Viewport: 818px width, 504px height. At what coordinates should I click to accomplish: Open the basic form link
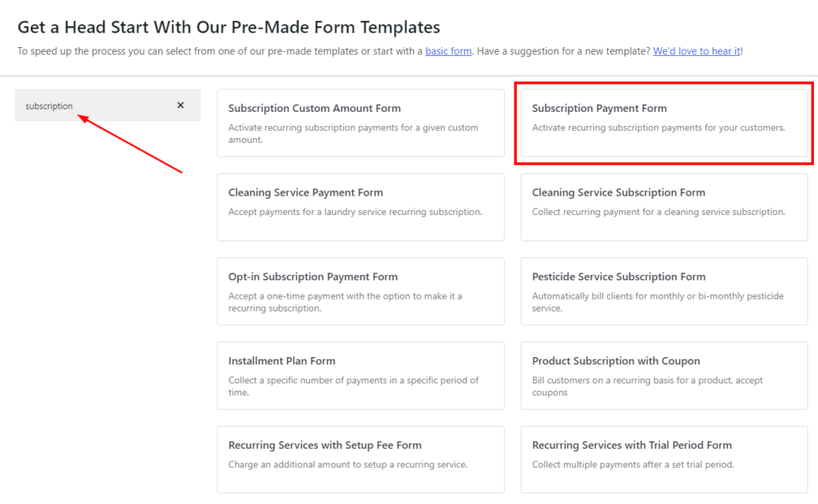pos(448,51)
